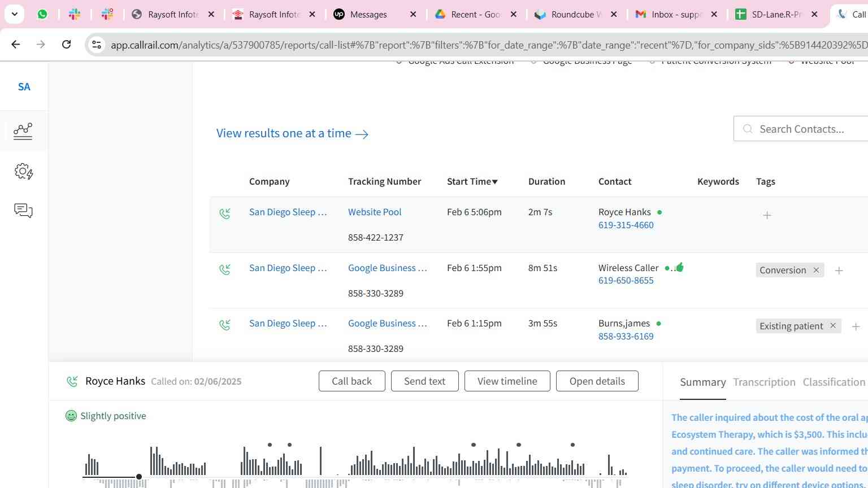Screen dimensions: 868x488
Task: Close the Recent - Google Drive tab
Action: (x=514, y=14)
